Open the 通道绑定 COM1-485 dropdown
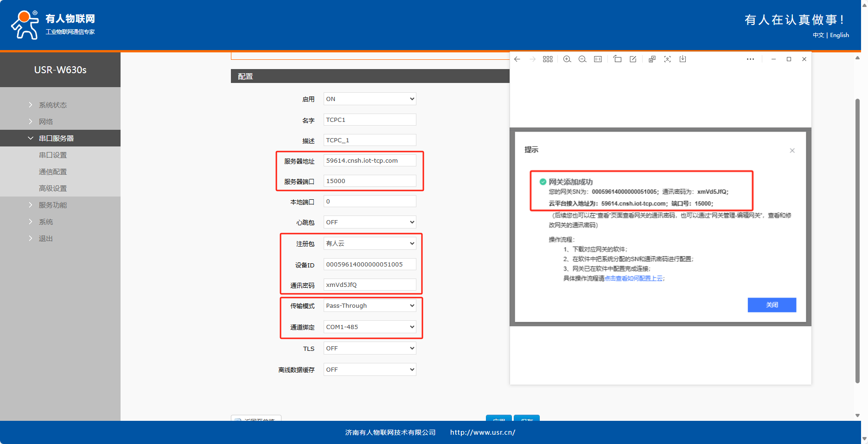 click(x=370, y=327)
